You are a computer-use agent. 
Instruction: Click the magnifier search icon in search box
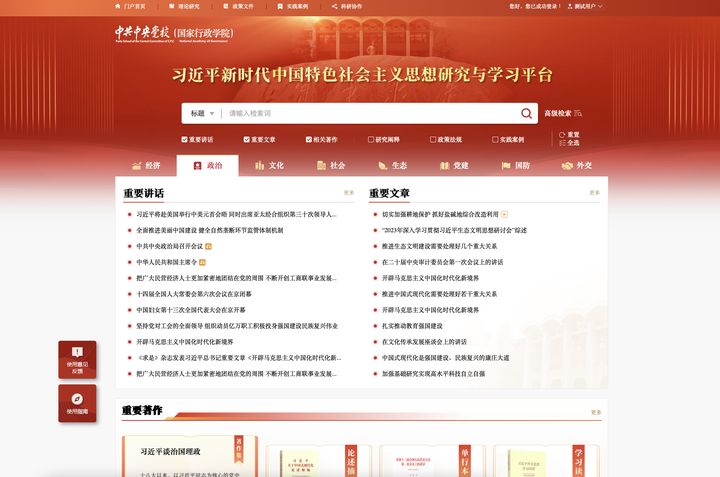526,113
